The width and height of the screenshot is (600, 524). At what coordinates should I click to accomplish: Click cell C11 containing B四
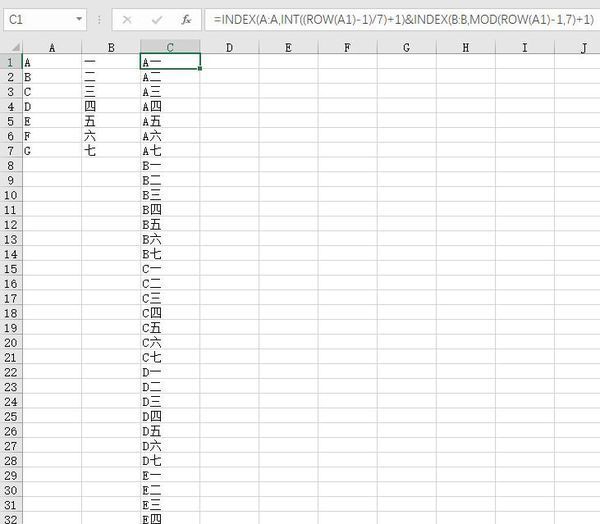pos(170,210)
